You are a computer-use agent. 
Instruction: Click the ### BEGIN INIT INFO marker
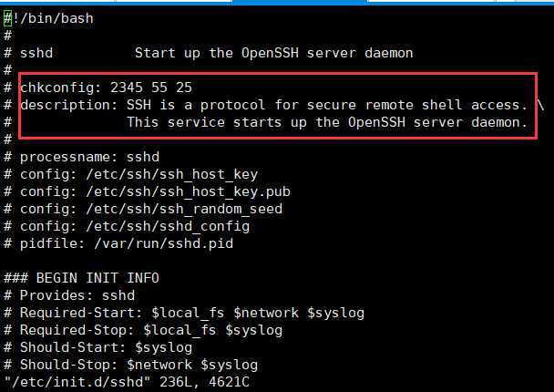point(81,278)
